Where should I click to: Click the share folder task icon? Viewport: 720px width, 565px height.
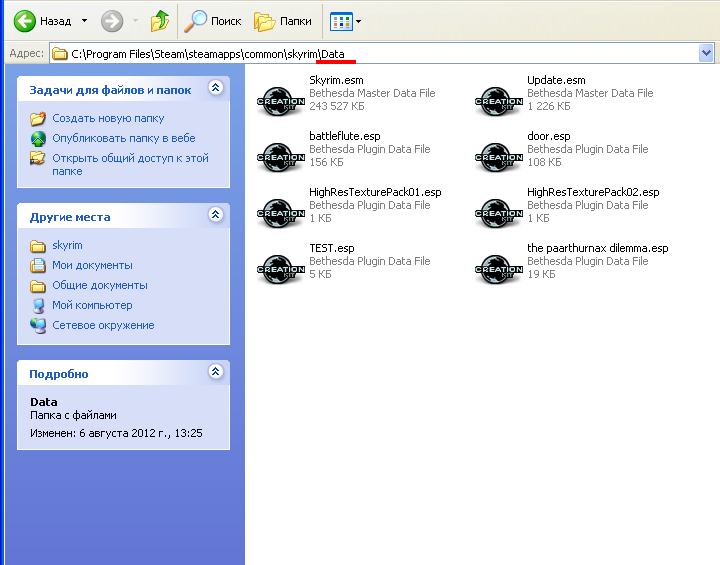click(x=38, y=158)
